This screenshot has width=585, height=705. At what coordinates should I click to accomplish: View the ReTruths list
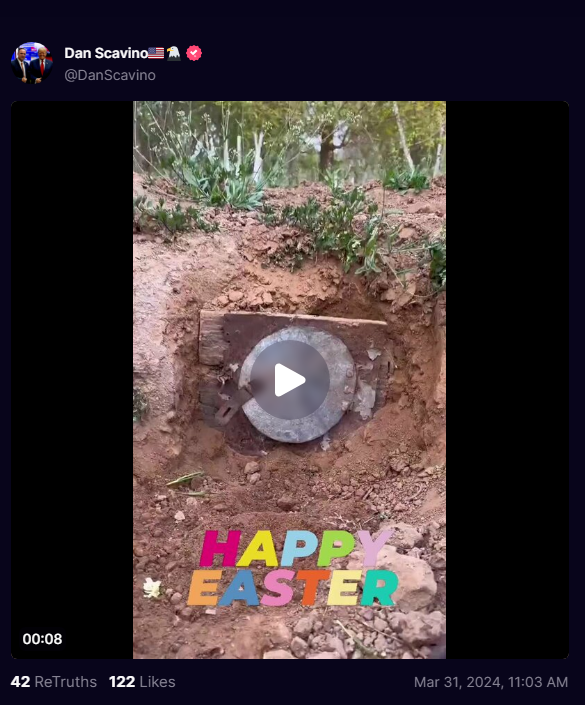(x=54, y=682)
